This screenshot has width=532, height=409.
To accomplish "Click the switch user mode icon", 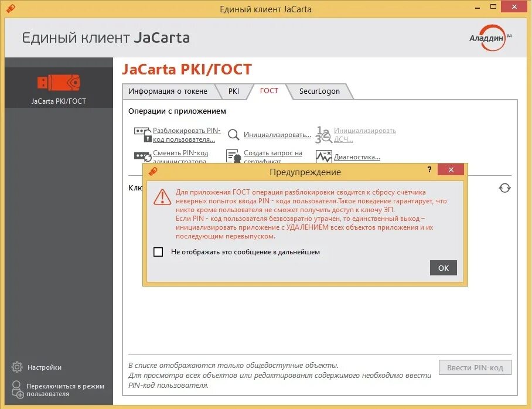I will 18,390.
